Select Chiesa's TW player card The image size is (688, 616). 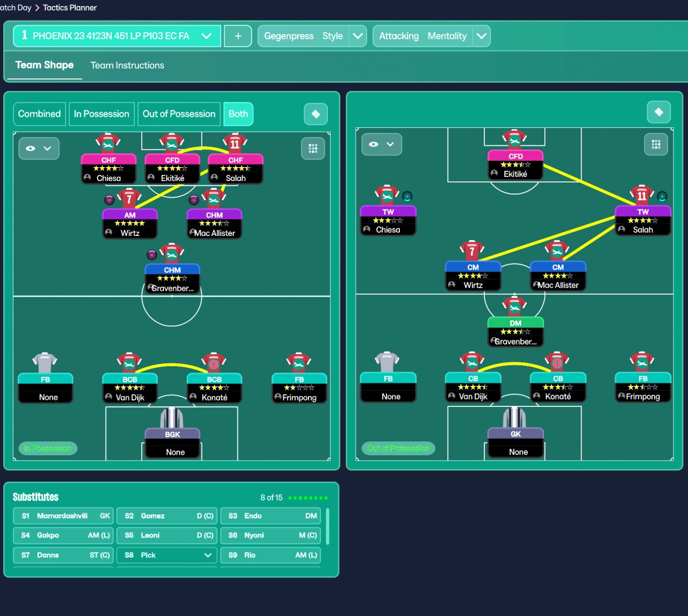[x=388, y=221]
